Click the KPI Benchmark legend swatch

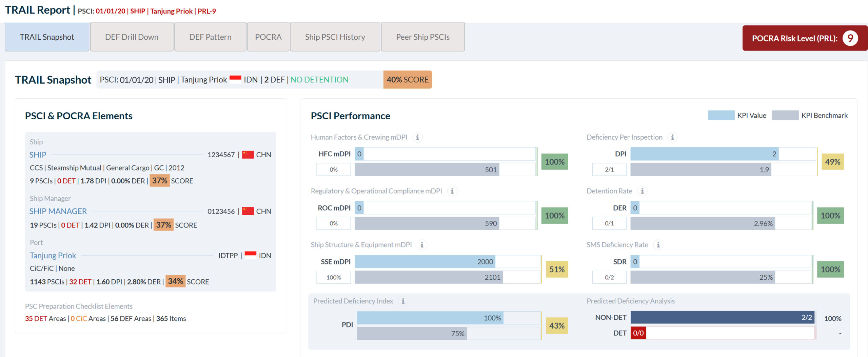click(x=785, y=116)
